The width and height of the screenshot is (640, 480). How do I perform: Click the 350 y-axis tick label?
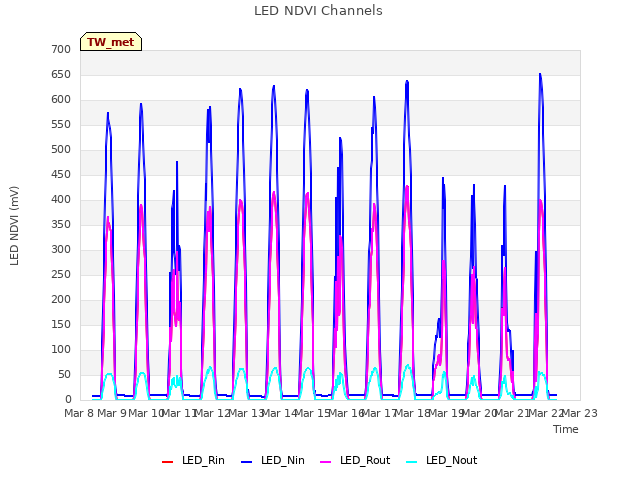tap(61, 224)
